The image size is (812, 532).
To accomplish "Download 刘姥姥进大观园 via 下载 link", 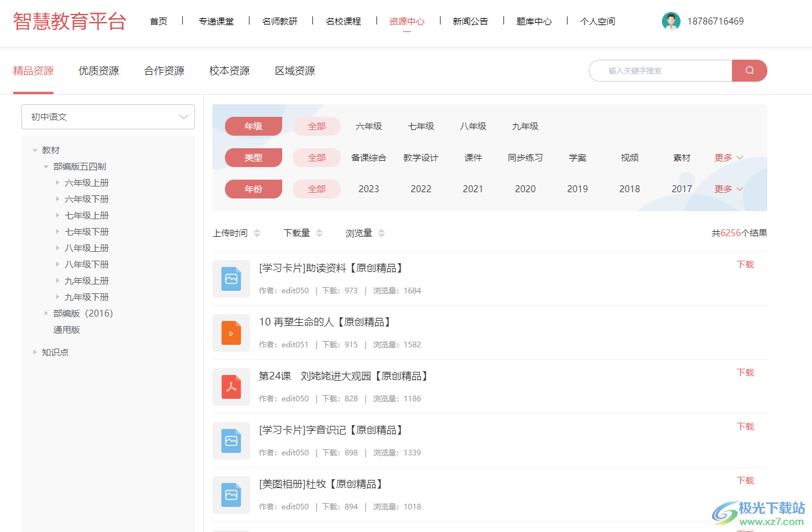I will click(x=745, y=372).
